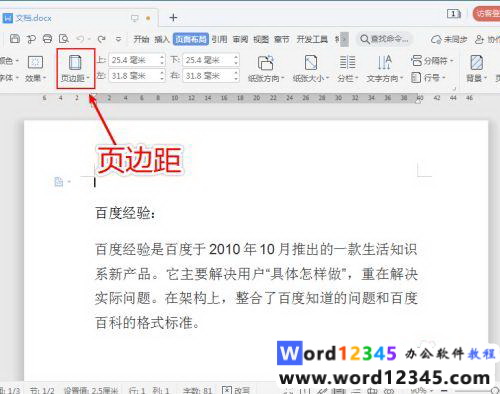Click the Undo arrow icon
The image size is (500, 394).
point(80,39)
